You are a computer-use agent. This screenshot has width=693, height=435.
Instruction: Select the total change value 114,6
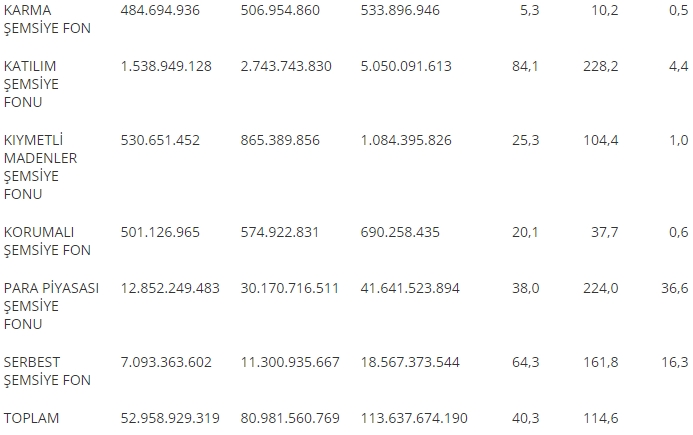601,418
